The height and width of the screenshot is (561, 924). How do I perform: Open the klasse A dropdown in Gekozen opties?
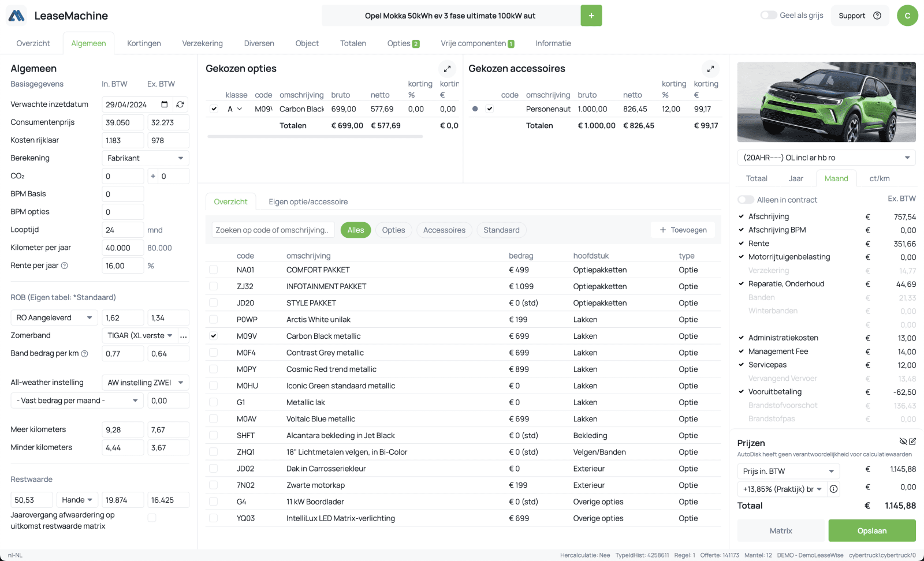click(234, 109)
